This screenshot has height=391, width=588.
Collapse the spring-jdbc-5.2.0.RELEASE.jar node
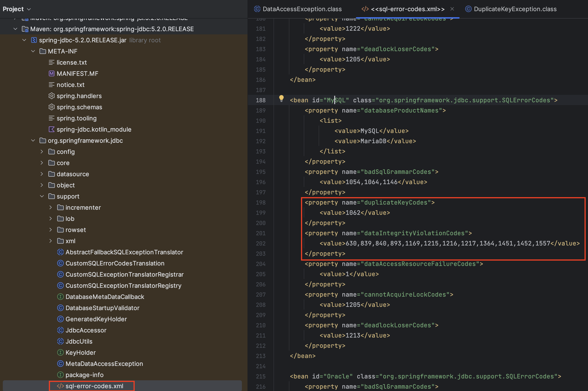click(x=24, y=40)
